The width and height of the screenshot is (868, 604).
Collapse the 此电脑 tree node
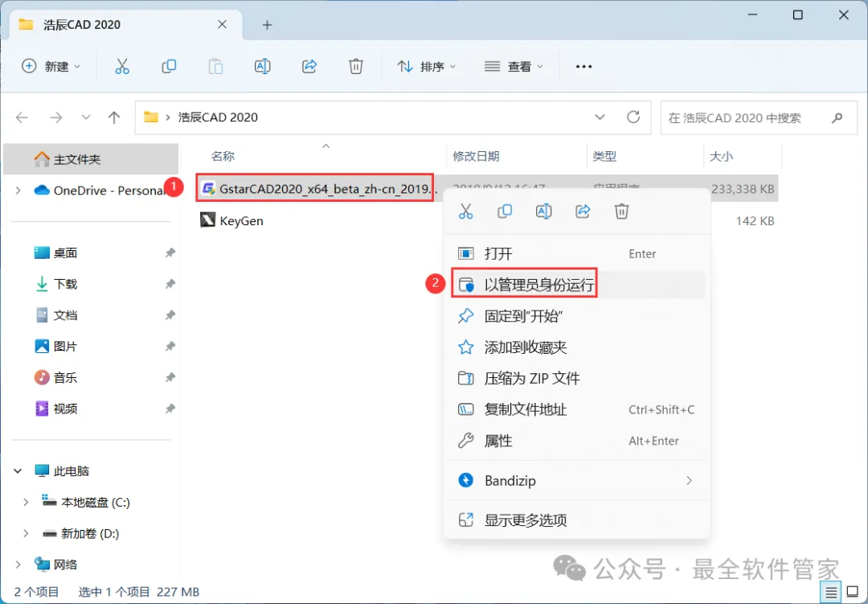tap(18, 471)
